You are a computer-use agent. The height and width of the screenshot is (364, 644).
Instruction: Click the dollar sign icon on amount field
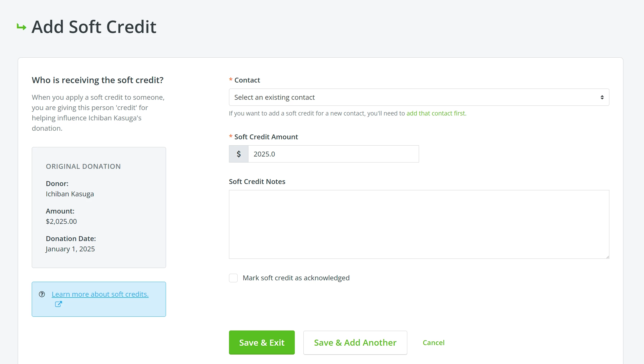[238, 154]
